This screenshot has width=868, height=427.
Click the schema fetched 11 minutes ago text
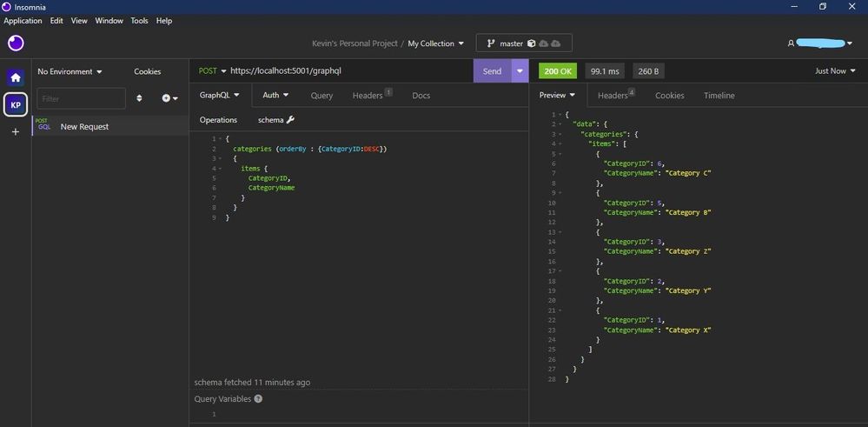[252, 382]
